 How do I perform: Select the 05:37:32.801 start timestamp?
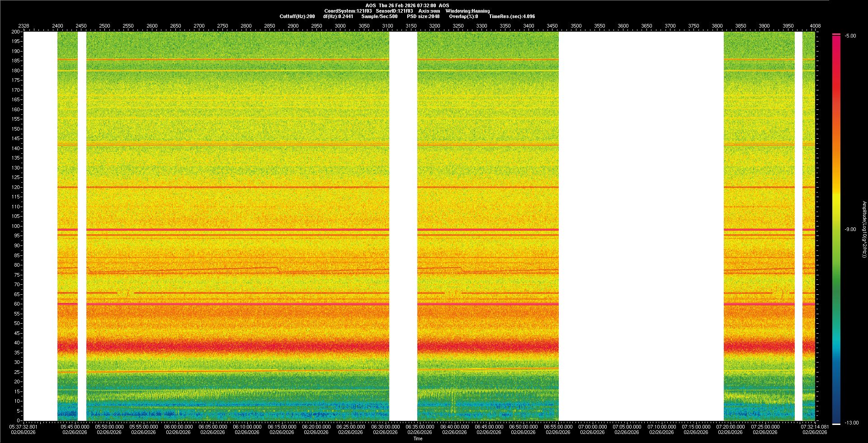click(24, 427)
